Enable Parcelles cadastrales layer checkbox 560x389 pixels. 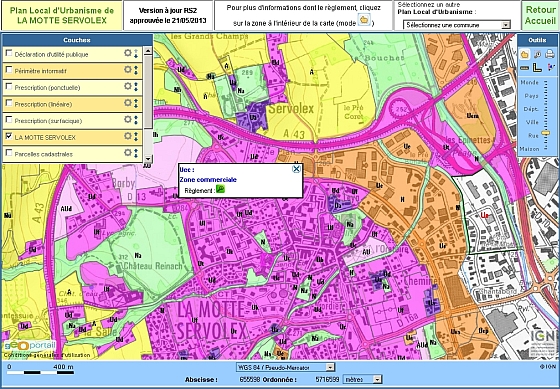9,153
